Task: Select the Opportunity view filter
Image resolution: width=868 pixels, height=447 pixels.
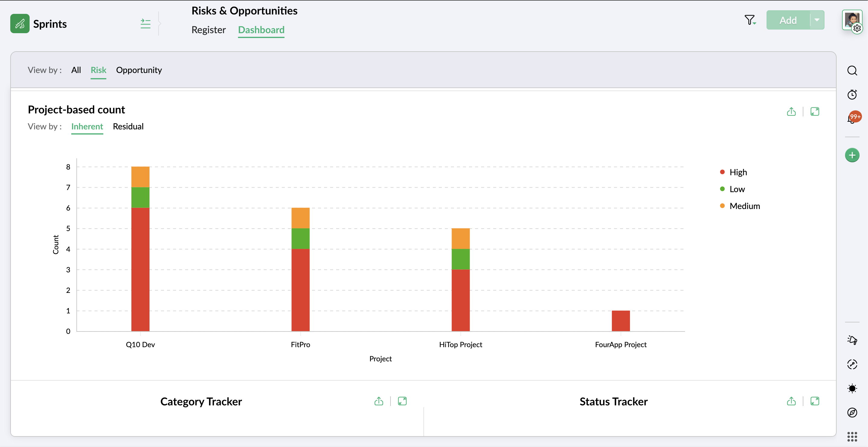Action: coord(139,70)
